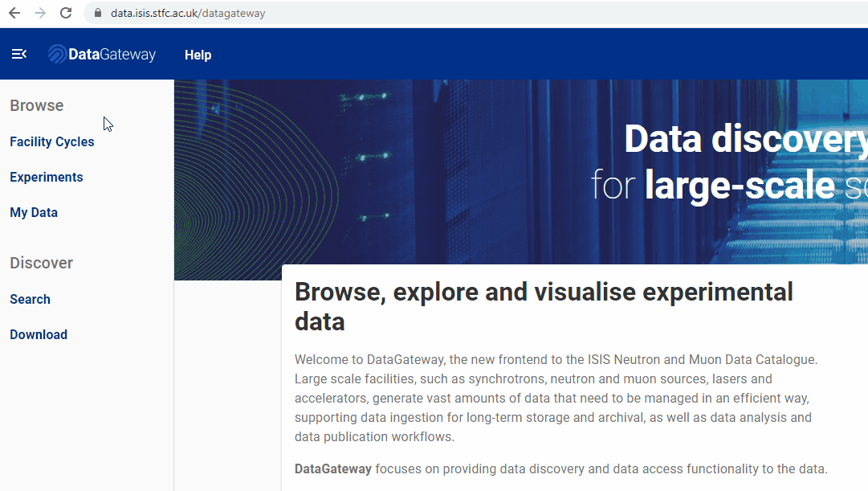This screenshot has width=868, height=491.
Task: Click the DataGateway swirl logo icon
Action: 55,53
